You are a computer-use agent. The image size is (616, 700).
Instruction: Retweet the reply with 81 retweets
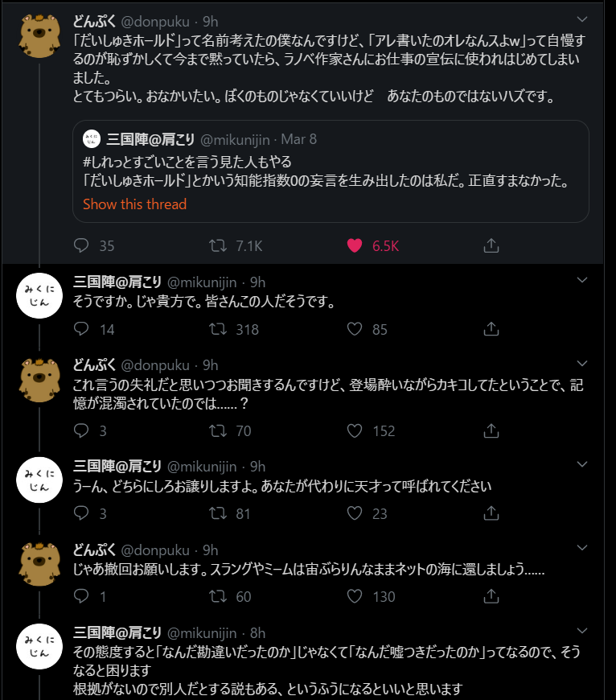tap(217, 513)
